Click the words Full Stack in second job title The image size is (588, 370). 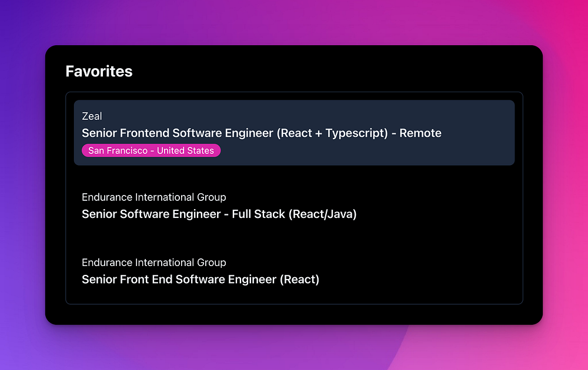tap(258, 214)
